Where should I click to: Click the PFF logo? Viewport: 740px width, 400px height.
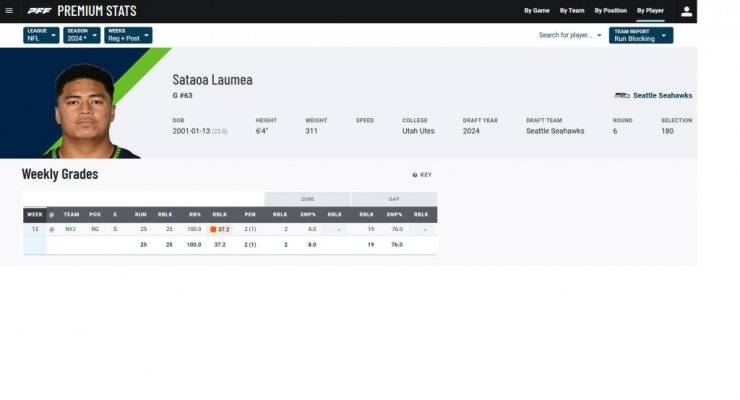click(39, 10)
